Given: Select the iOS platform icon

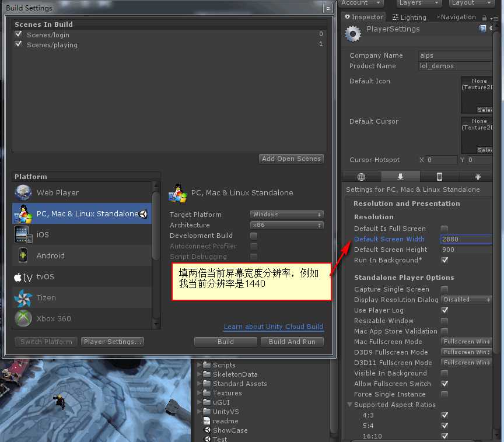Looking at the screenshot, I should click(23, 234).
